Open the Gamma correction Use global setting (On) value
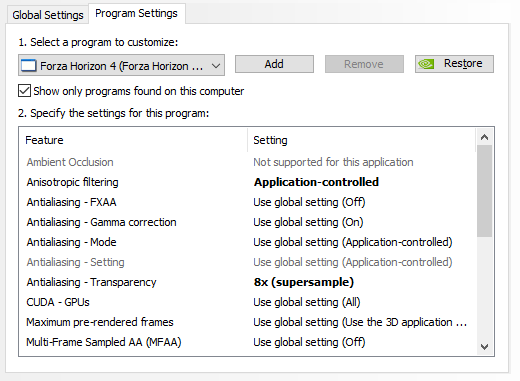This screenshot has height=381, width=520. click(x=308, y=222)
